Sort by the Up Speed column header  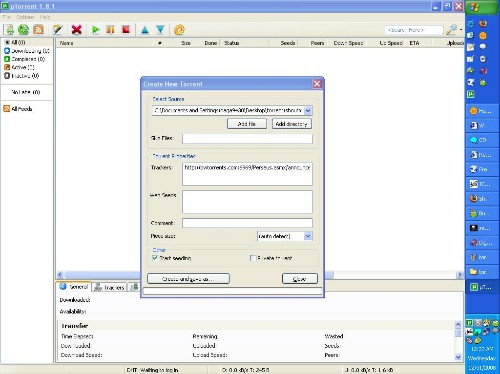(391, 43)
